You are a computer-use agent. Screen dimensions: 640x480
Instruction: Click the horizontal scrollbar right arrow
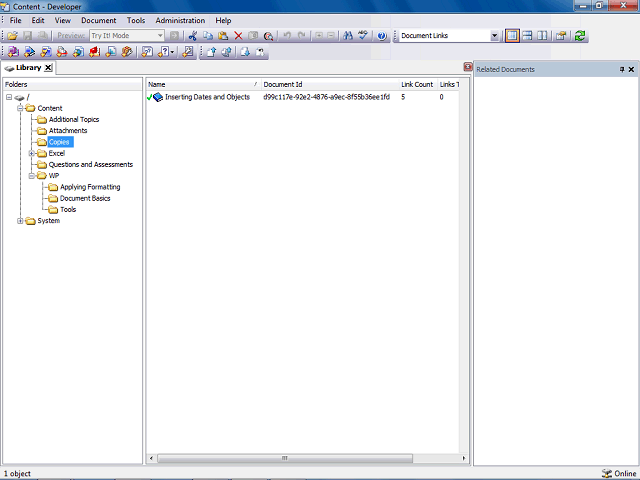click(464, 458)
